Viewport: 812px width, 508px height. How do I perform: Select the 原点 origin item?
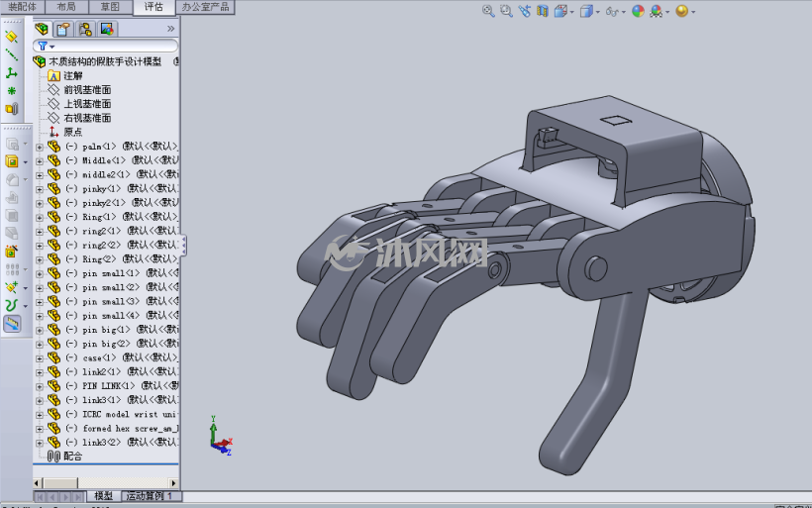click(x=73, y=132)
